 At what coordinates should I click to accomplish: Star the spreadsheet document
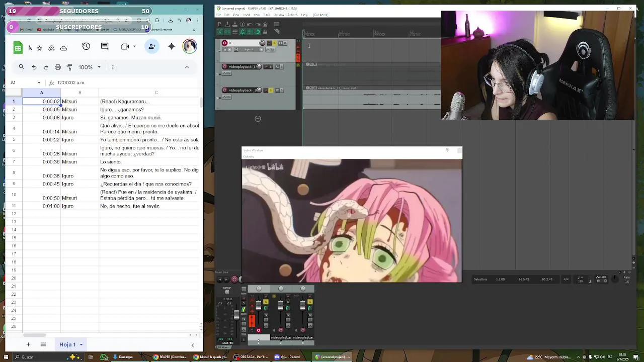click(40, 48)
